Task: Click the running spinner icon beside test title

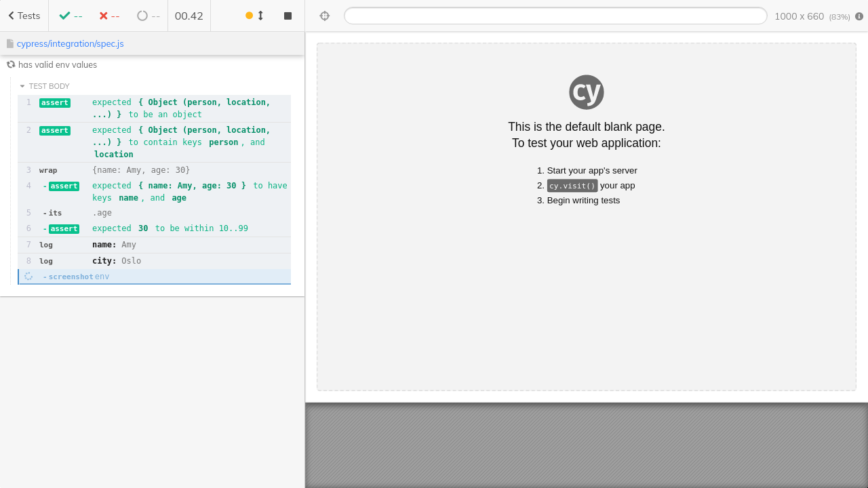Action: [11, 64]
